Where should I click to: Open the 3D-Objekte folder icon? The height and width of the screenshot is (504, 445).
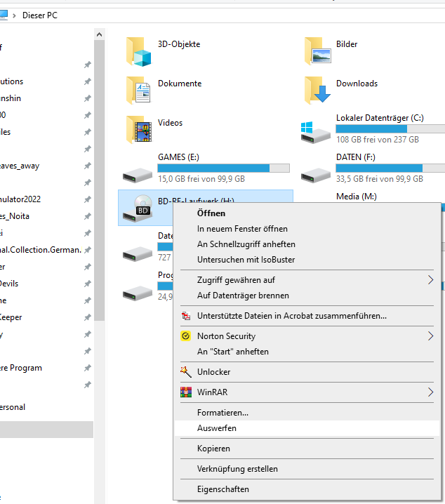pos(138,51)
